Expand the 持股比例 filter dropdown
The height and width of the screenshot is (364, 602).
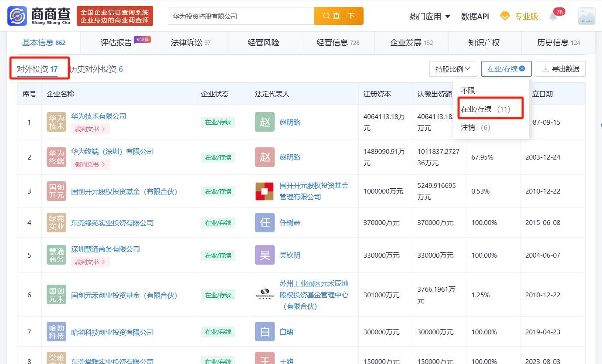coord(453,69)
